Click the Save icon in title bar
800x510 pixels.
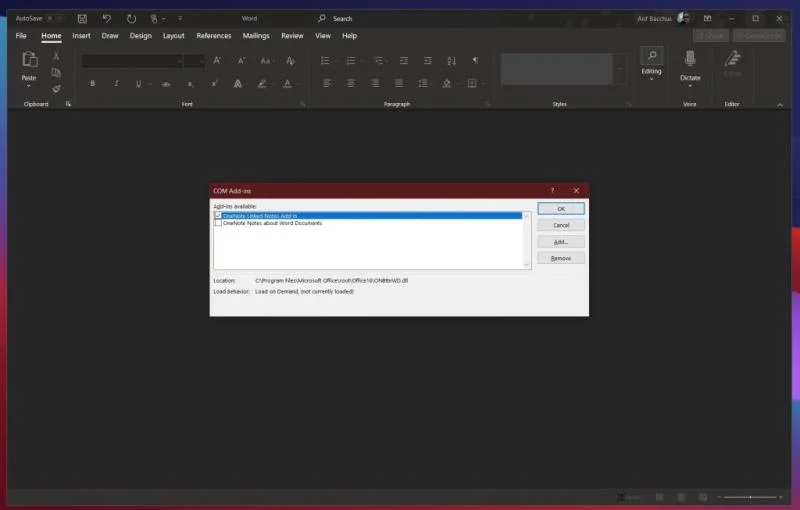82,19
